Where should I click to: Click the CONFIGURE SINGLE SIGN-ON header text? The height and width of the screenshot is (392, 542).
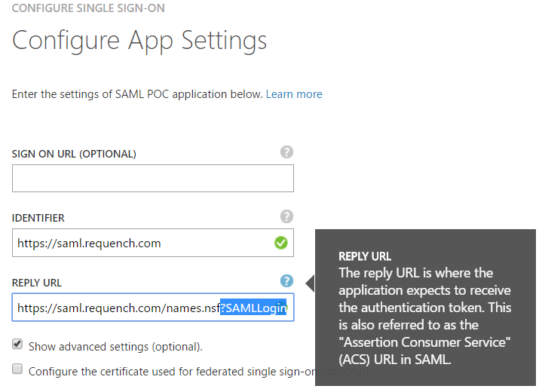(x=88, y=8)
